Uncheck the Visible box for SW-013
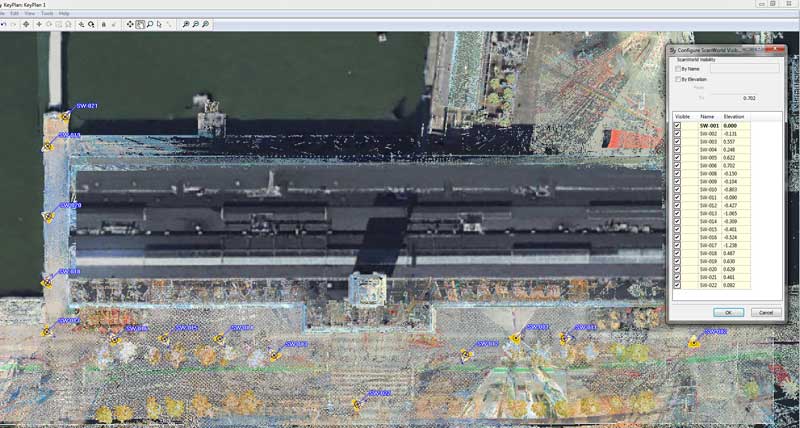Screen dimensions: 800x428 [677, 213]
